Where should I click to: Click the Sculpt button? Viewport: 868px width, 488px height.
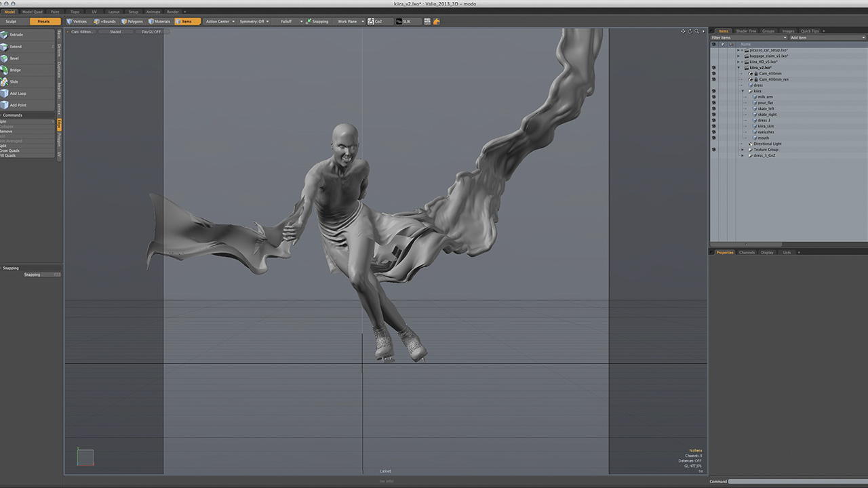click(12, 21)
